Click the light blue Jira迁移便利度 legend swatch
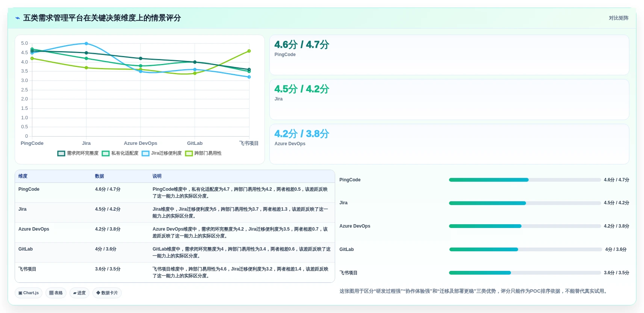 coord(145,153)
